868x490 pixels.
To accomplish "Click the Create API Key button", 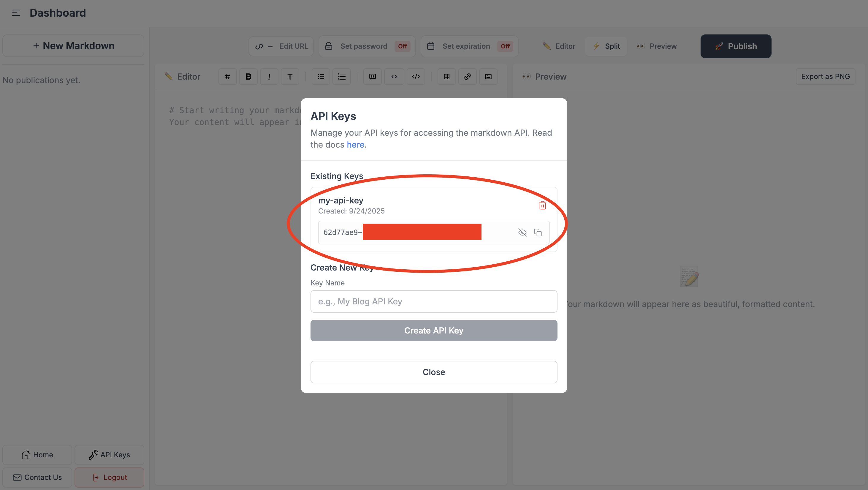I will (434, 330).
